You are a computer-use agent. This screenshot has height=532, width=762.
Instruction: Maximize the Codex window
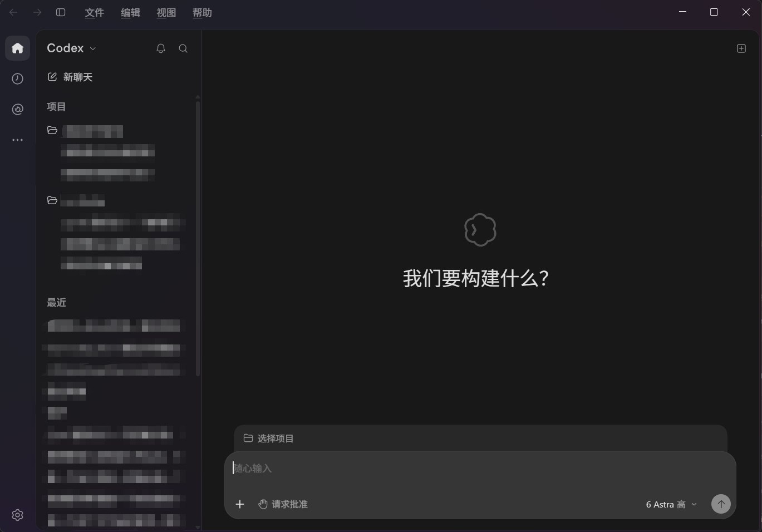click(714, 12)
